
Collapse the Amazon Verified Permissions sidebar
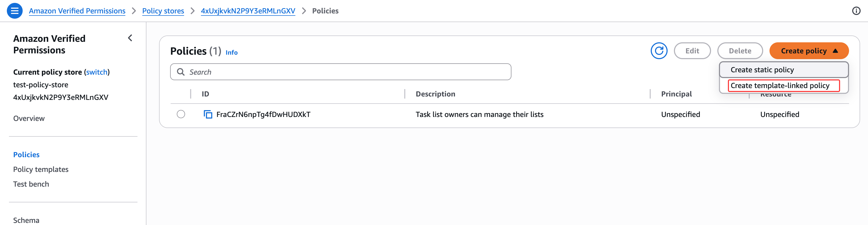pyautogui.click(x=130, y=38)
